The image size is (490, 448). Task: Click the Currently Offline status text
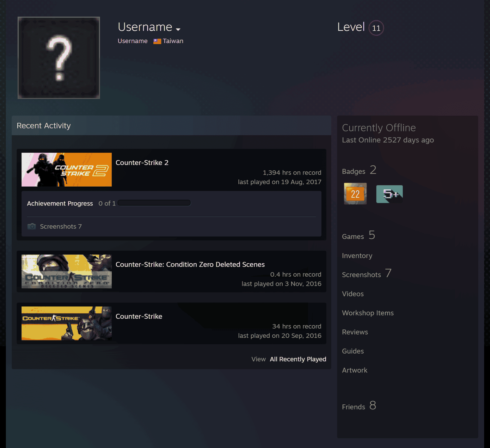point(379,128)
